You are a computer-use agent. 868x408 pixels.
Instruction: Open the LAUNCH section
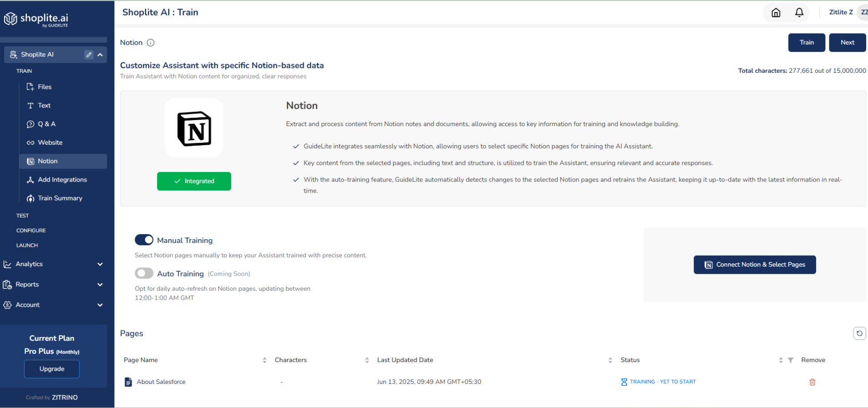(27, 245)
